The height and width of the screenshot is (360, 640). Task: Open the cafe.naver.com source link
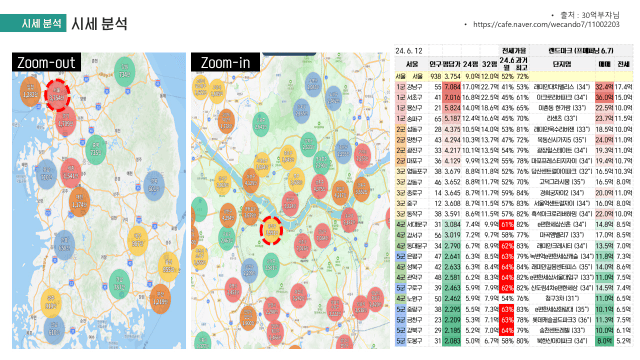pos(546,24)
